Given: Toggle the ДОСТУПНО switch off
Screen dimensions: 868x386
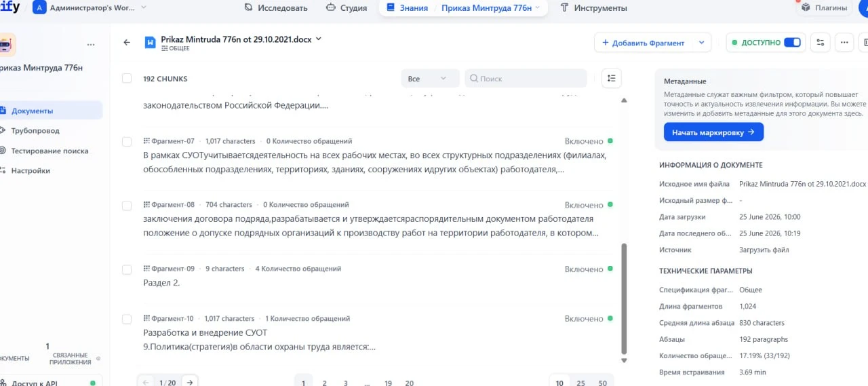Looking at the screenshot, I should (x=792, y=42).
